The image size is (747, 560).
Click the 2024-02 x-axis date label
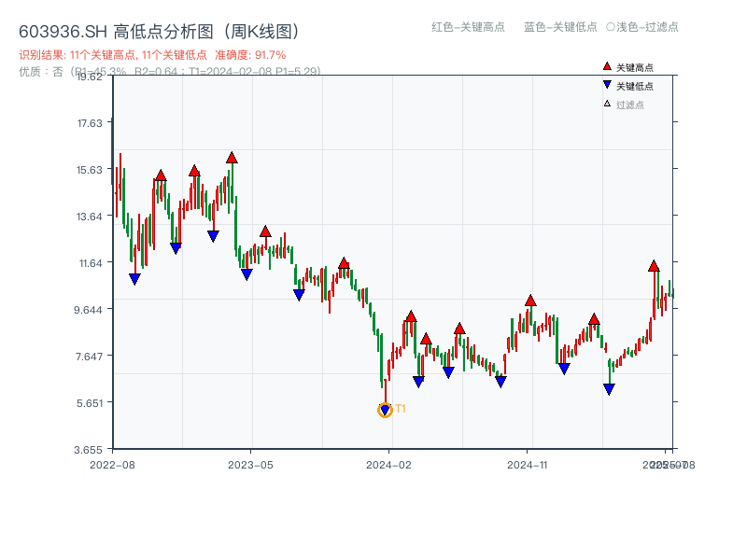coord(389,464)
